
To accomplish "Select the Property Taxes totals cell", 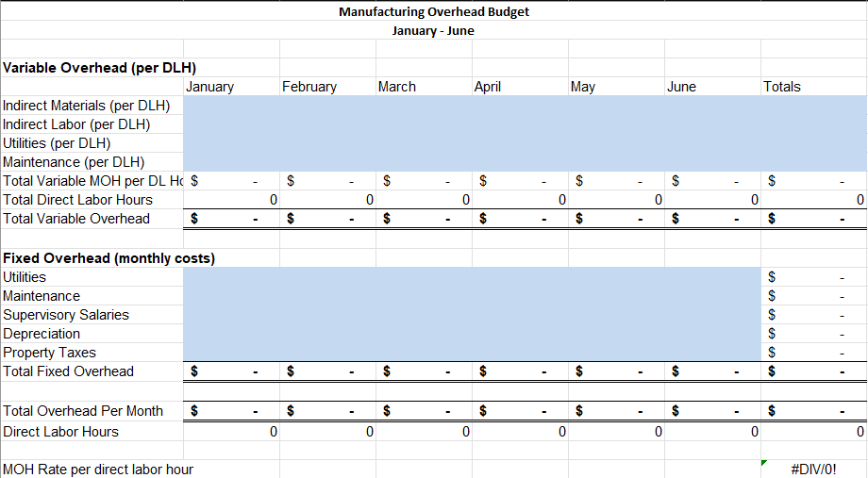I will pyautogui.click(x=813, y=353).
